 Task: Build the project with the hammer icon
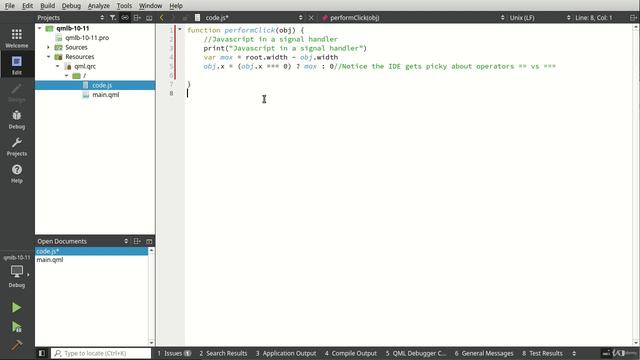(16, 345)
